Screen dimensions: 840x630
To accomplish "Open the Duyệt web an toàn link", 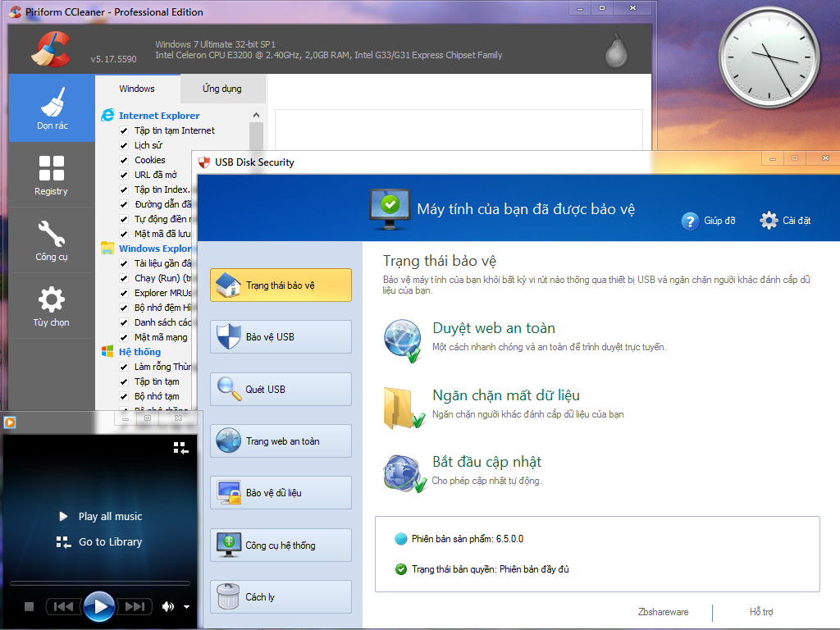I will [x=494, y=328].
